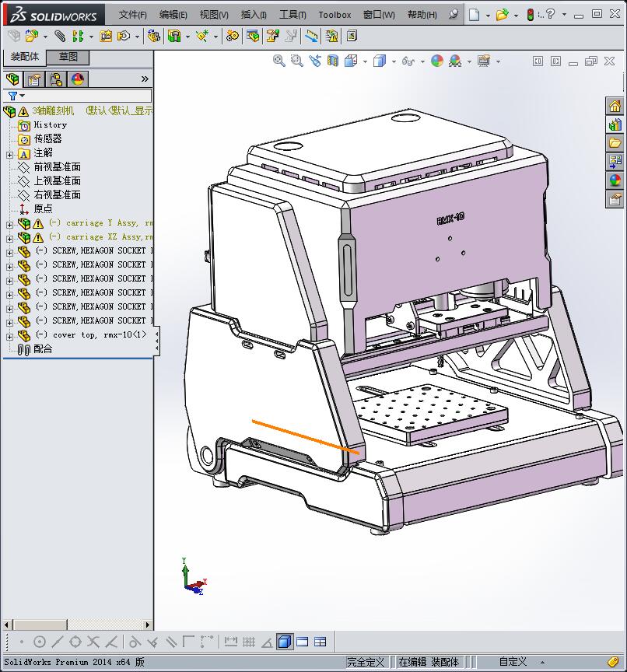Screen dimensions: 627x672
Task: Select the Move Component icon
Action: (124, 36)
